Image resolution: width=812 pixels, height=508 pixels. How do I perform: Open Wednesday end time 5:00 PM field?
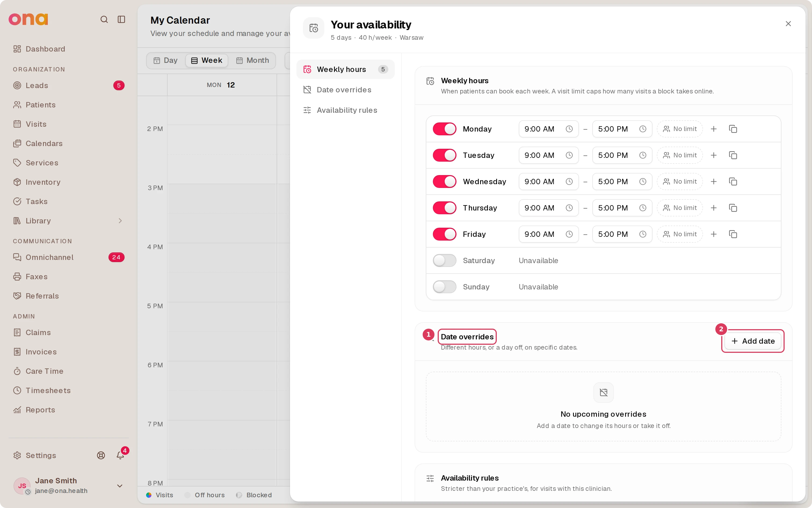(x=622, y=182)
